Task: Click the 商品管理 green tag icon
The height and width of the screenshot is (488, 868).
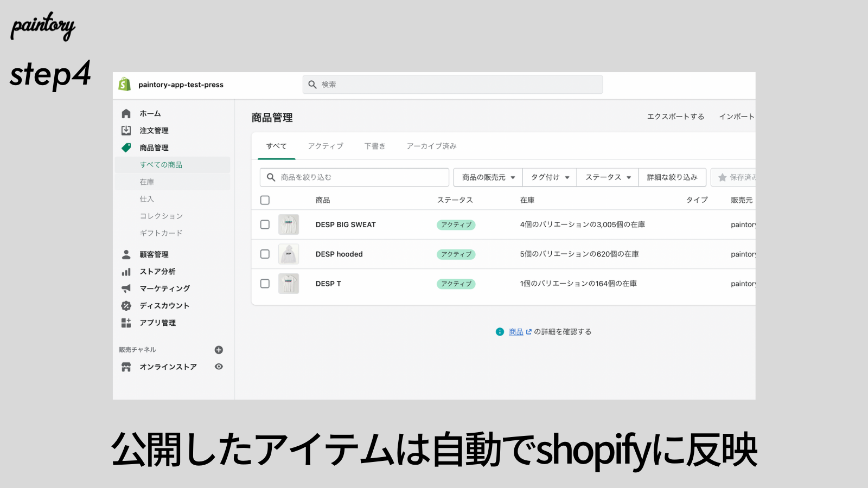Action: (126, 147)
